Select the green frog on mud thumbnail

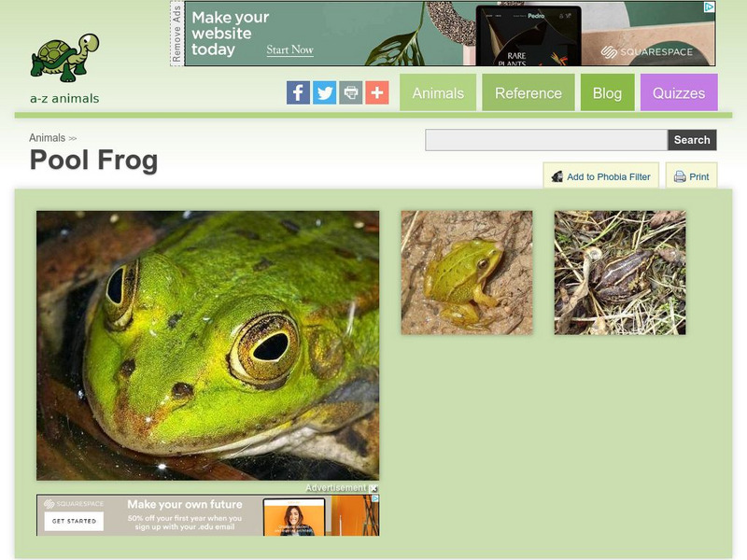click(x=467, y=273)
